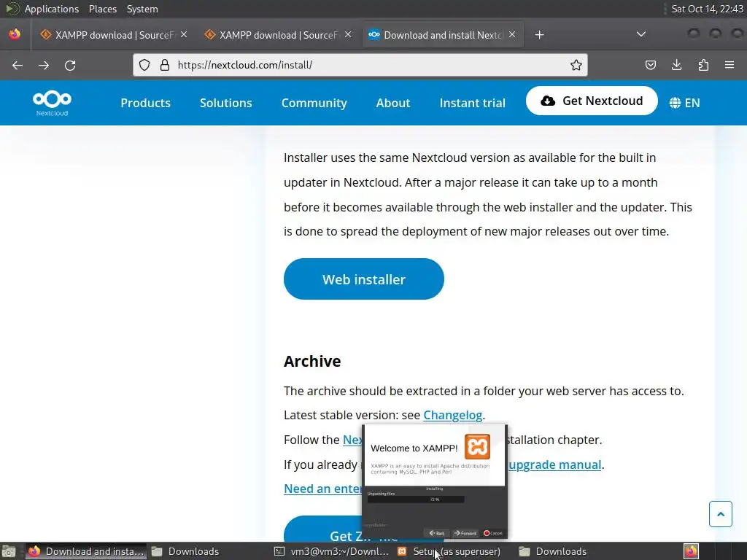This screenshot has height=560, width=747.
Task: Click the Archive heading text
Action: [x=312, y=361]
